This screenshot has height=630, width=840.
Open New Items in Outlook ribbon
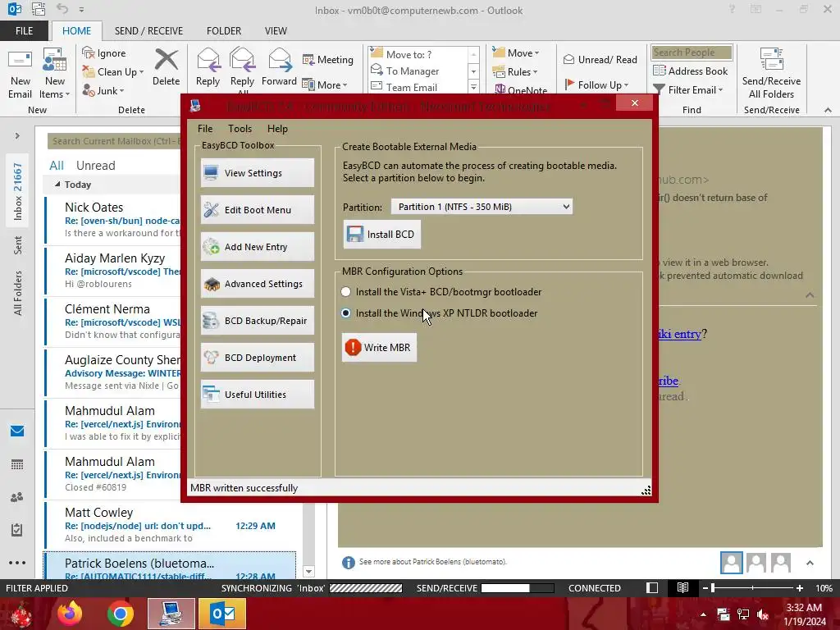pyautogui.click(x=55, y=73)
